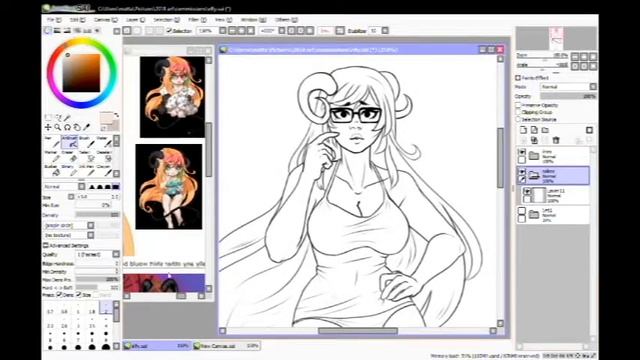Open the Window menu
This screenshot has width=640, height=360.
click(x=253, y=20)
